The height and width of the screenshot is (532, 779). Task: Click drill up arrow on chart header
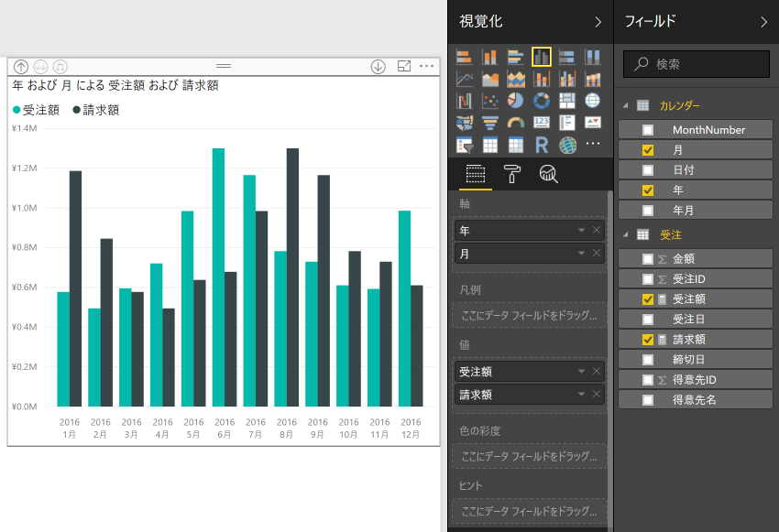[x=21, y=66]
